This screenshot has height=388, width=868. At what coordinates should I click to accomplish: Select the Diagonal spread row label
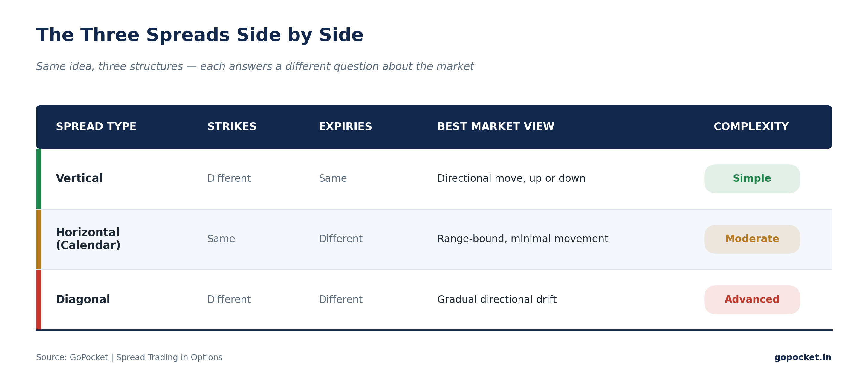pyautogui.click(x=83, y=299)
